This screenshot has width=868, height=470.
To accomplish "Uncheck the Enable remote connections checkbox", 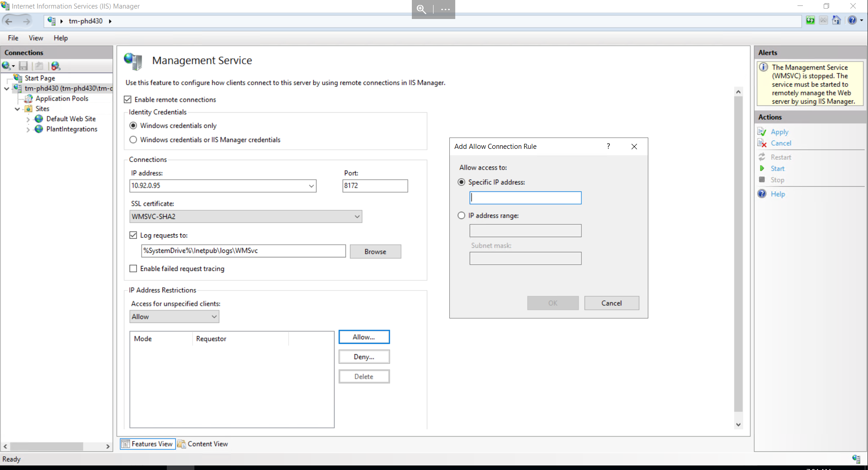I will tap(128, 100).
